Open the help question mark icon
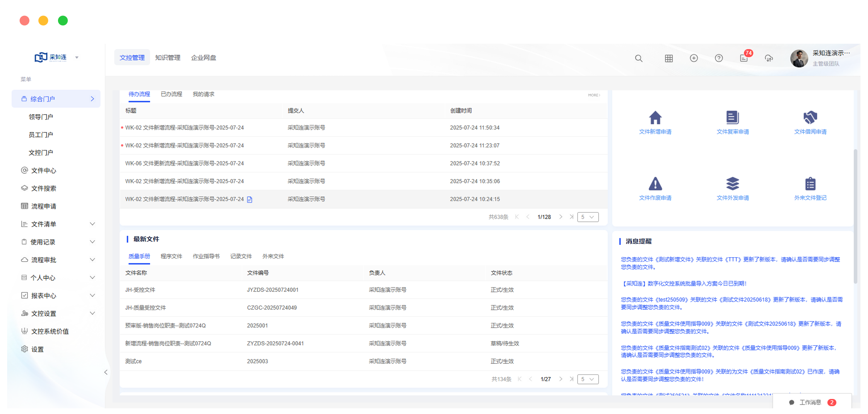 coord(719,58)
